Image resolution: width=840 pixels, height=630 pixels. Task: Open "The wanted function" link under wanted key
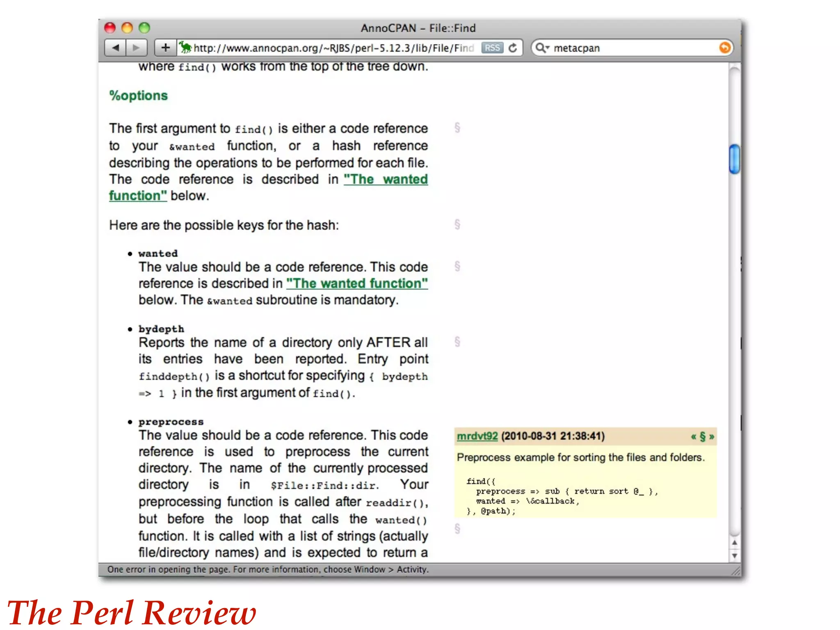[357, 283]
